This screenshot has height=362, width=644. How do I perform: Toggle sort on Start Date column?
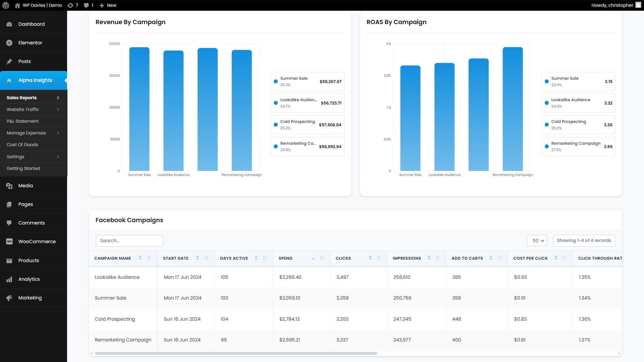198,258
